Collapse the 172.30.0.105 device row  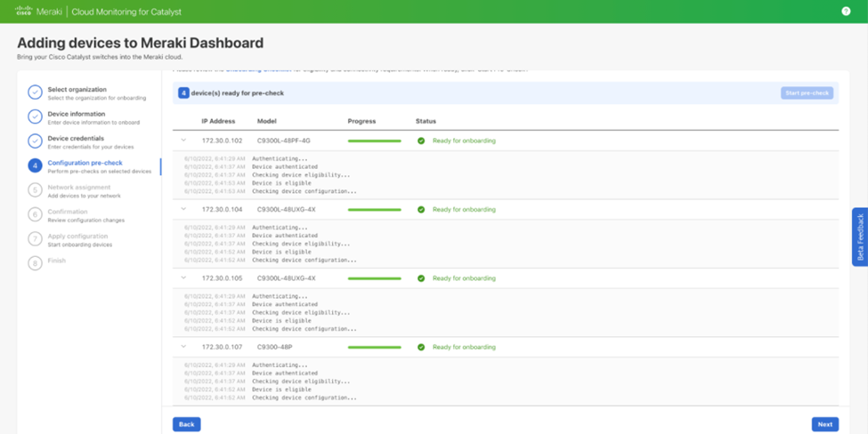[183, 277]
